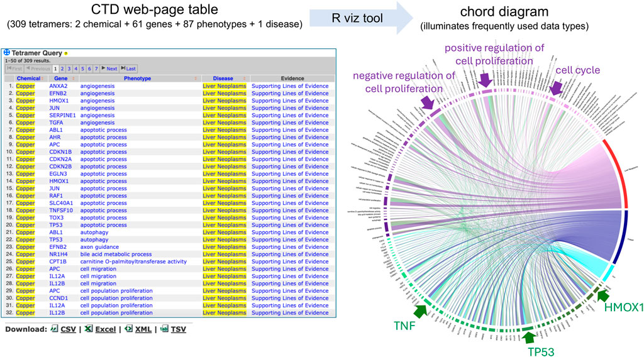
Task: Open the APC gene in row 9
Action: coord(55,145)
